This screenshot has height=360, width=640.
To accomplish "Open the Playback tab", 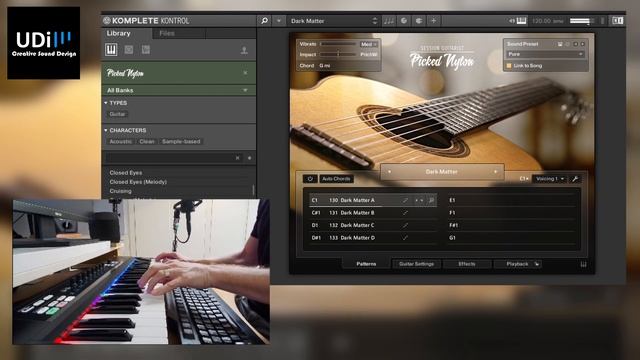I will 518,264.
